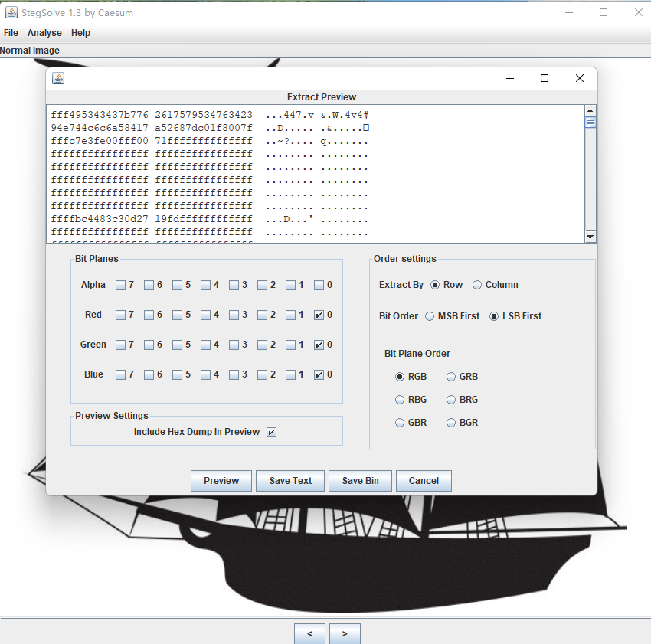Toggle Include Hex Dump In Preview checkbox
This screenshot has height=644, width=651.
tap(272, 432)
